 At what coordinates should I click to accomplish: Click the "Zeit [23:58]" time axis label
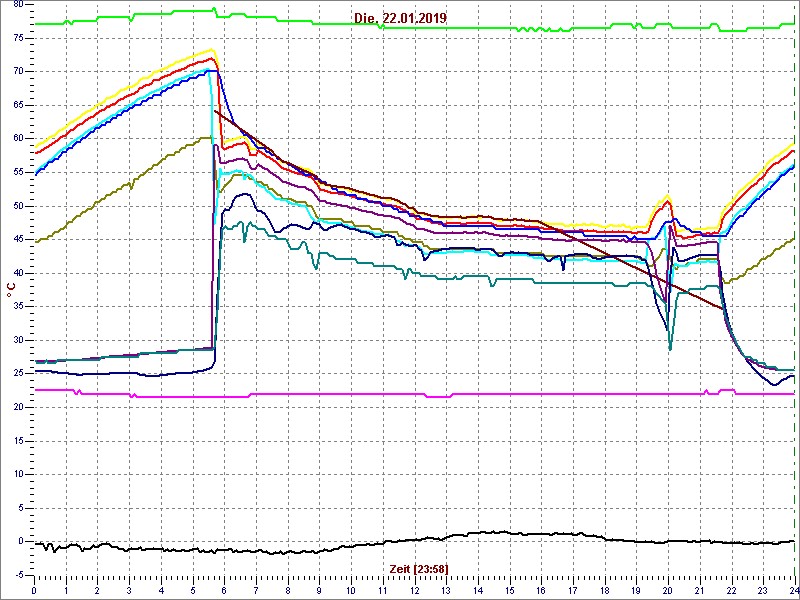(419, 568)
